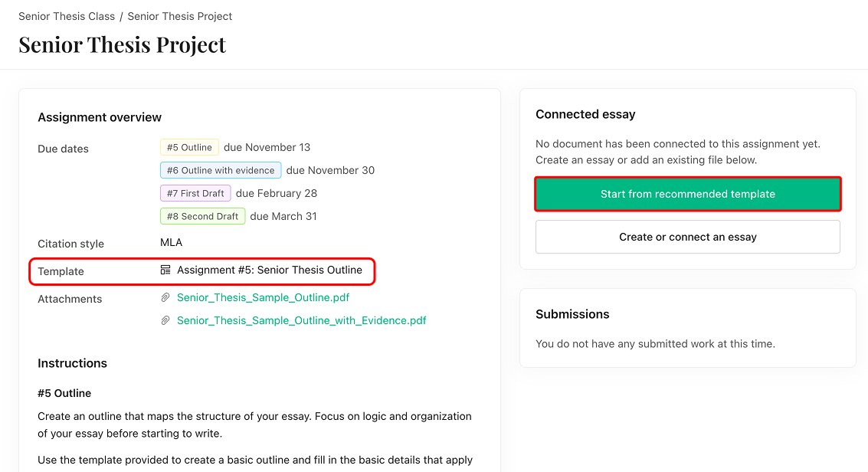Click the due November 30 text
The height and width of the screenshot is (472, 868).
(330, 170)
